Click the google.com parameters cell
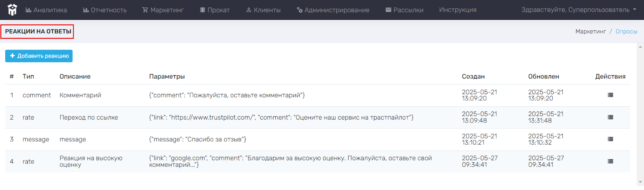 (290, 161)
